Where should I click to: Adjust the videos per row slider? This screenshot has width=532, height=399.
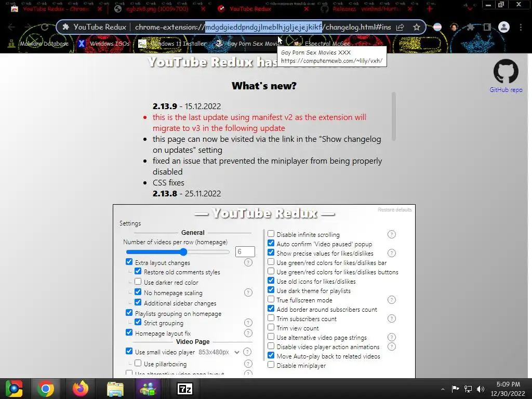click(178, 252)
